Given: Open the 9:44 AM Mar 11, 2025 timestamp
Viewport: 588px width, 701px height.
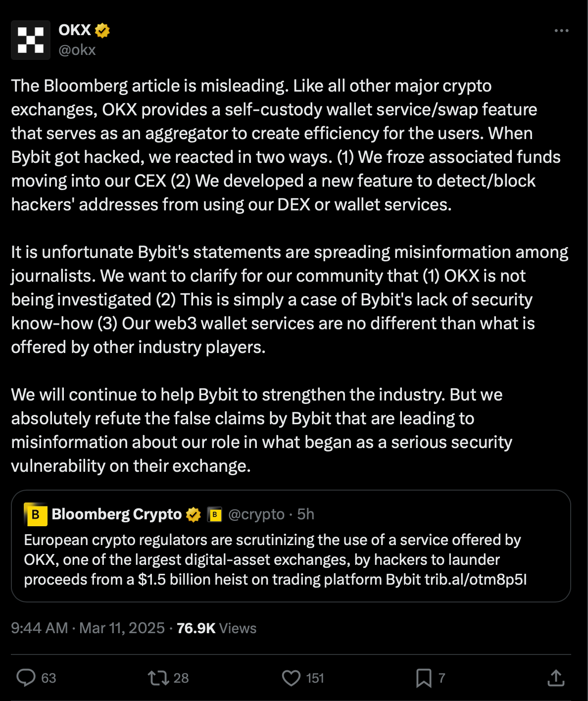Looking at the screenshot, I should pyautogui.click(x=88, y=628).
